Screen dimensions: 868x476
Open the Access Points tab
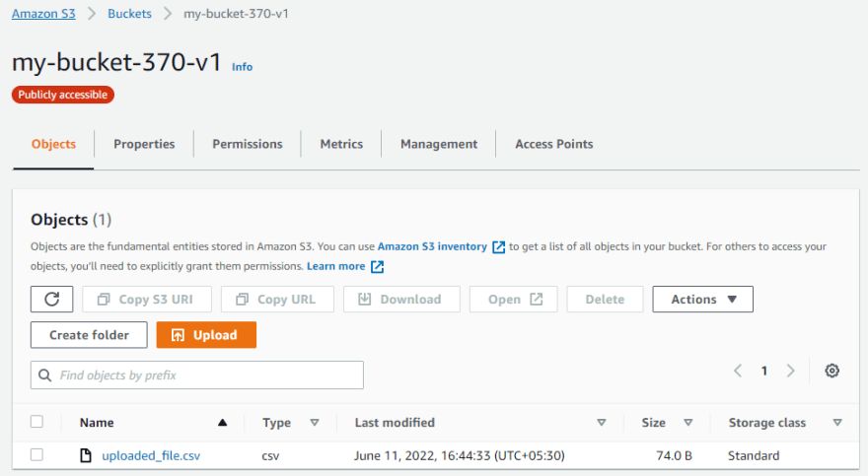pyautogui.click(x=554, y=144)
